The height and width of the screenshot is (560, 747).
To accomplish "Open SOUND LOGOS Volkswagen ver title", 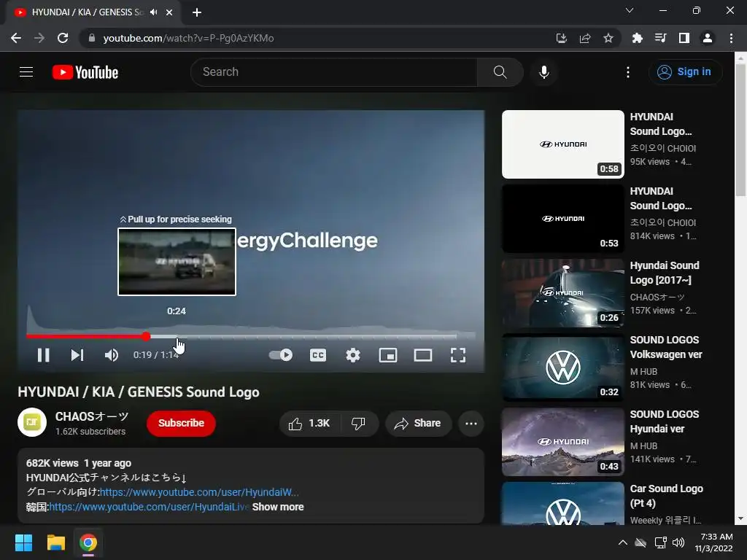I will (x=666, y=347).
